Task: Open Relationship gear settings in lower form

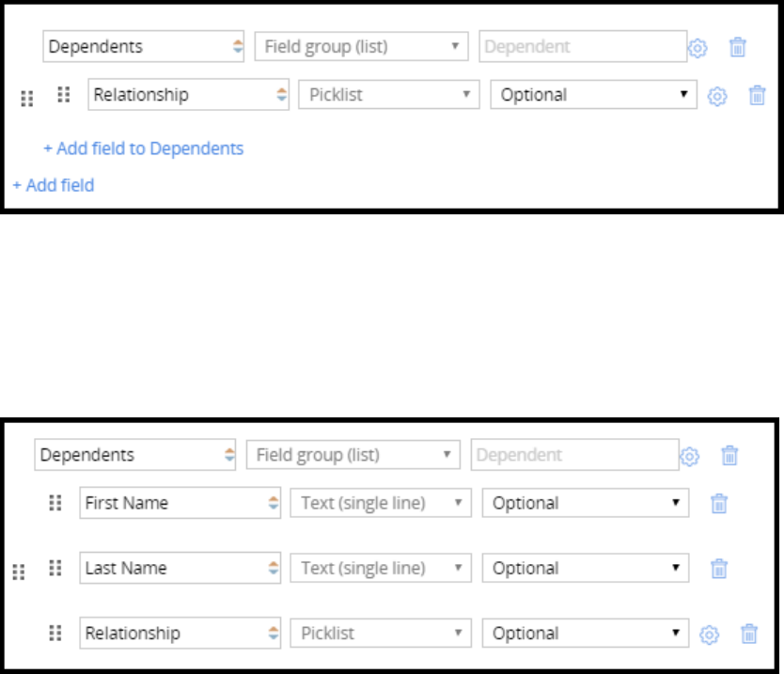Action: pyautogui.click(x=710, y=635)
